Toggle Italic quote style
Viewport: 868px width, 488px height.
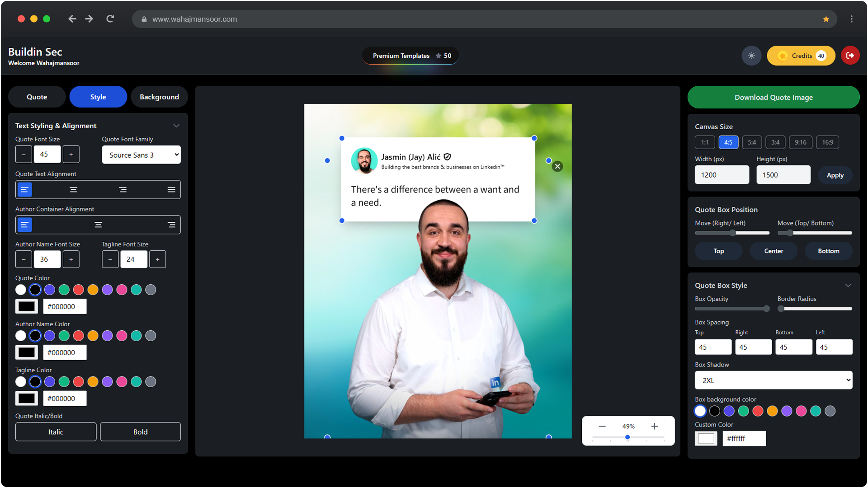56,432
